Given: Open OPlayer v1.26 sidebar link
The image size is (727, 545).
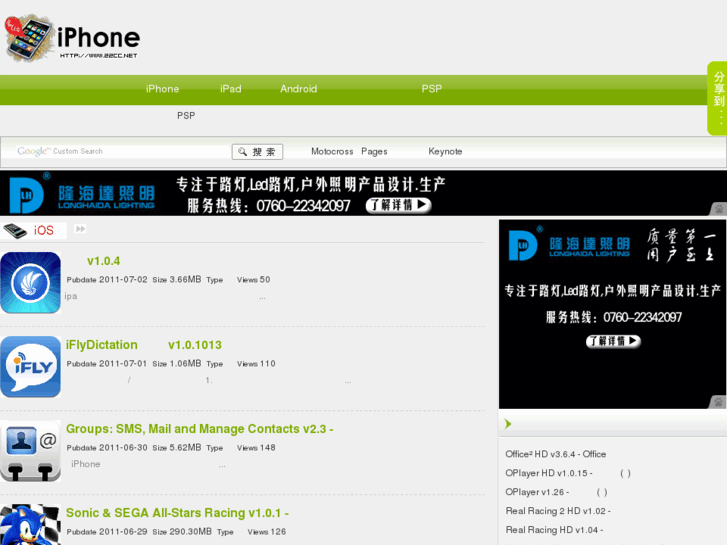Looking at the screenshot, I should [556, 492].
